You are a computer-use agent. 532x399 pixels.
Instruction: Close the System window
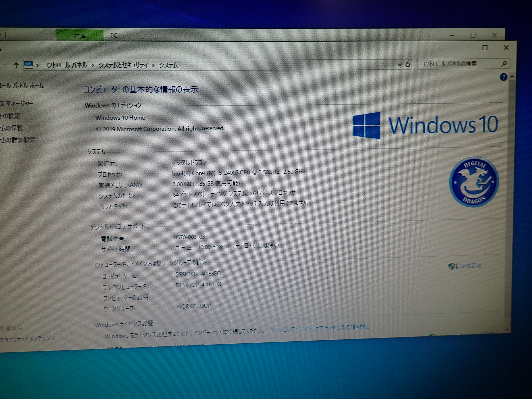[506, 48]
